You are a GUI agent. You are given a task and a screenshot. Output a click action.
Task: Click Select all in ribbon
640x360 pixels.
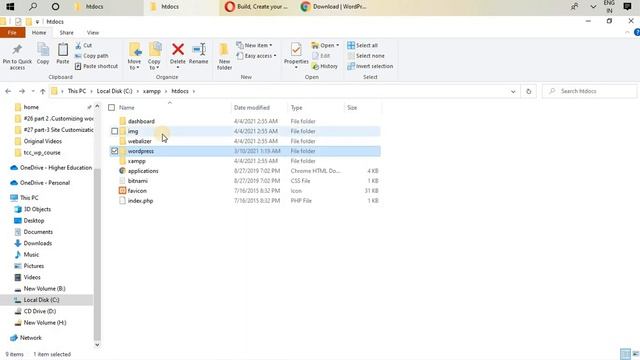362,45
